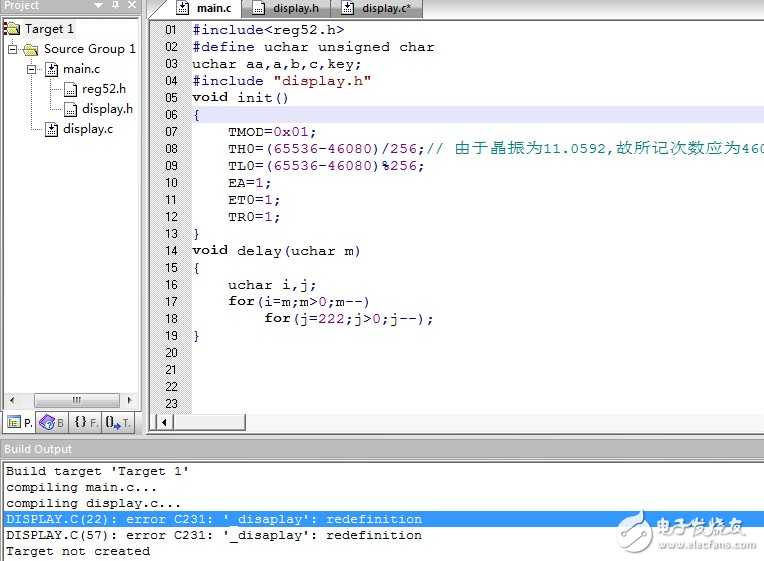Click the Source Group 1 folder icon
The image size is (764, 561).
pos(30,50)
